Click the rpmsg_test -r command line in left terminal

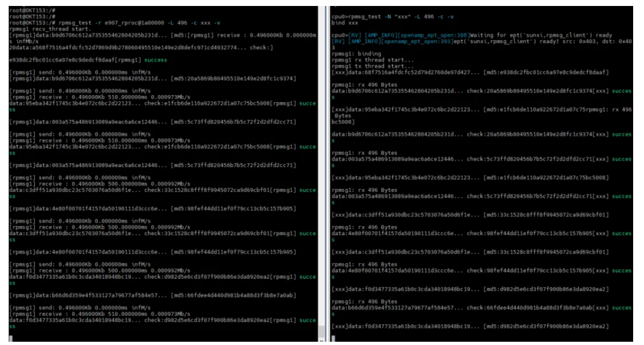(115, 22)
